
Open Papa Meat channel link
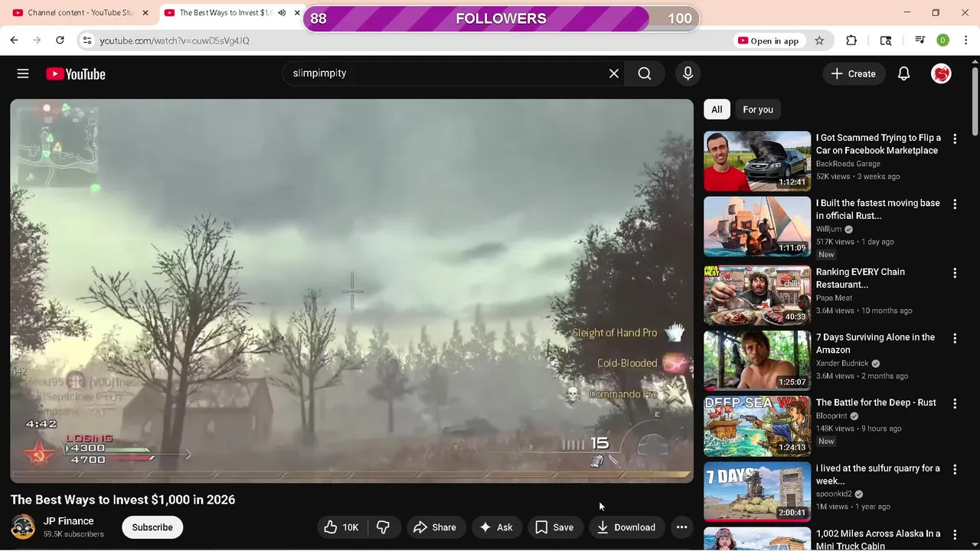point(834,298)
